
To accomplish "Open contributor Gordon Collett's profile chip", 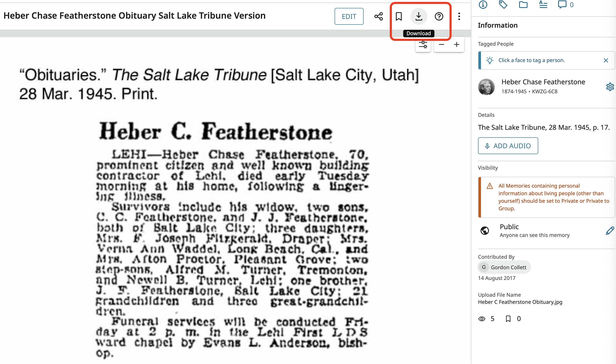I will [x=504, y=267].
